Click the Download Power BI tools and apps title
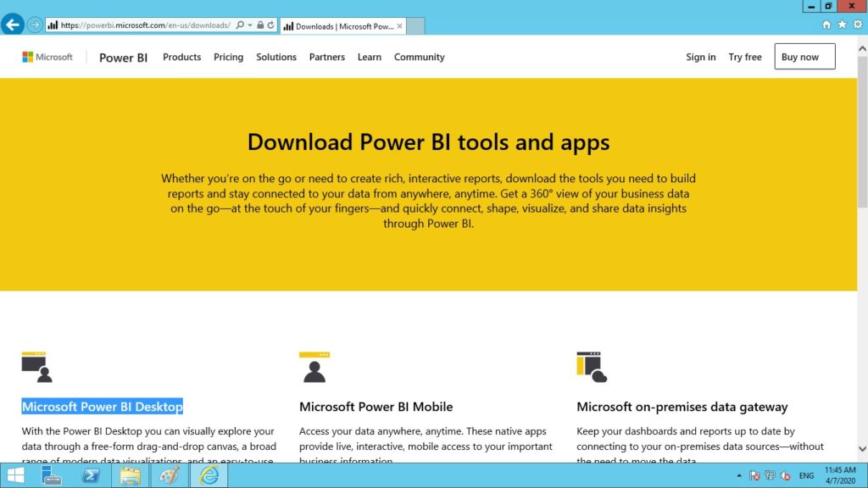868x488 pixels. (x=428, y=142)
